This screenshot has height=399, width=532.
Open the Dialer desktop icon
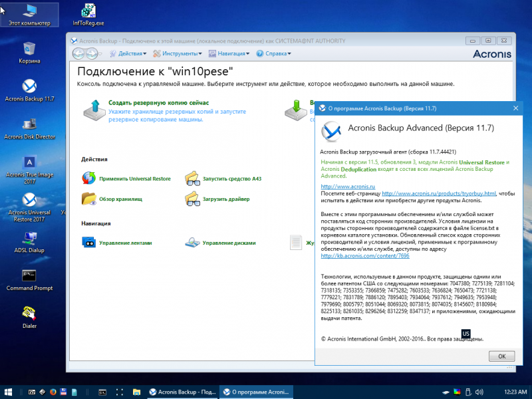click(x=29, y=318)
